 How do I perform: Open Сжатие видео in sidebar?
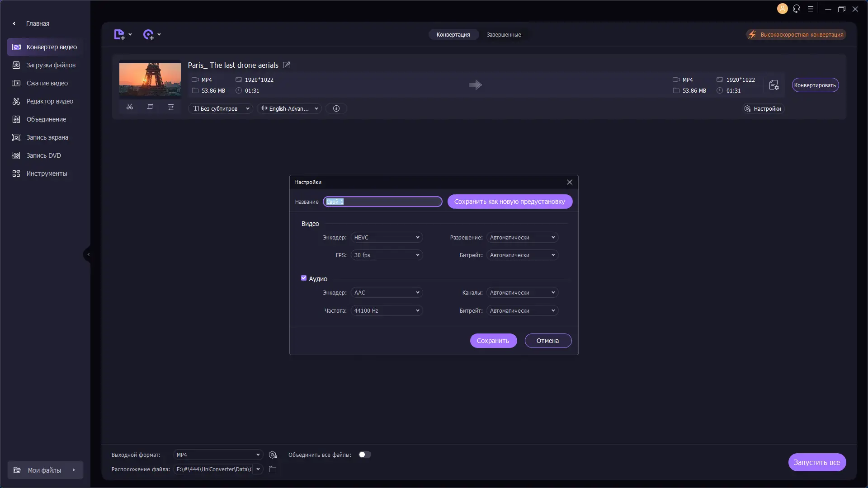[x=47, y=83]
